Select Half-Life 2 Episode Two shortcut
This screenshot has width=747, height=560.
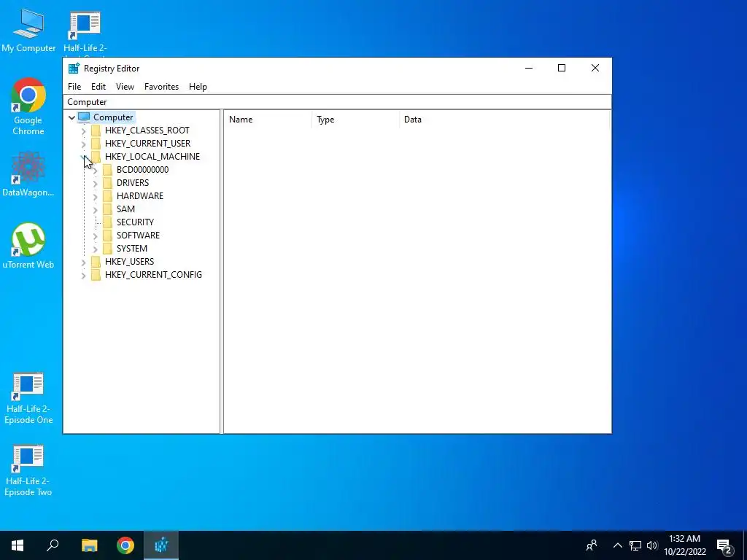pyautogui.click(x=28, y=471)
